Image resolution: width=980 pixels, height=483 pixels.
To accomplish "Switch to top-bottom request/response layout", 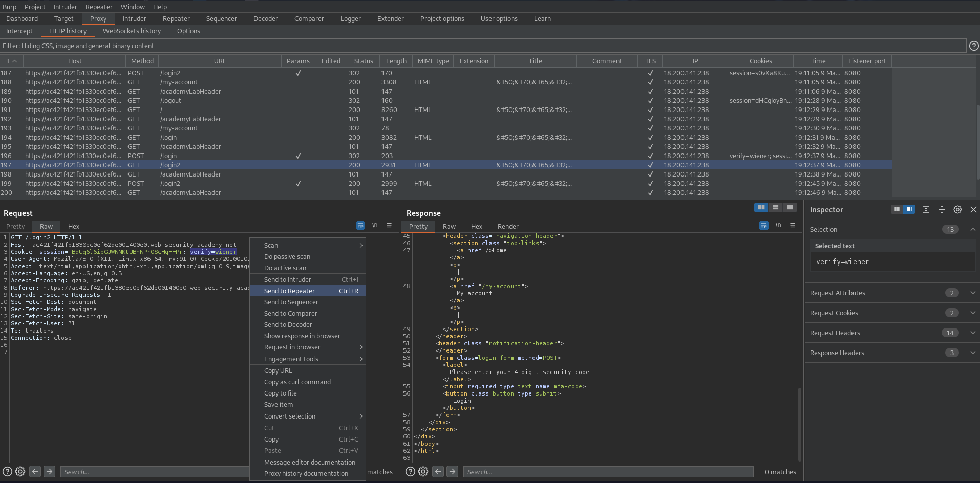I will (776, 207).
